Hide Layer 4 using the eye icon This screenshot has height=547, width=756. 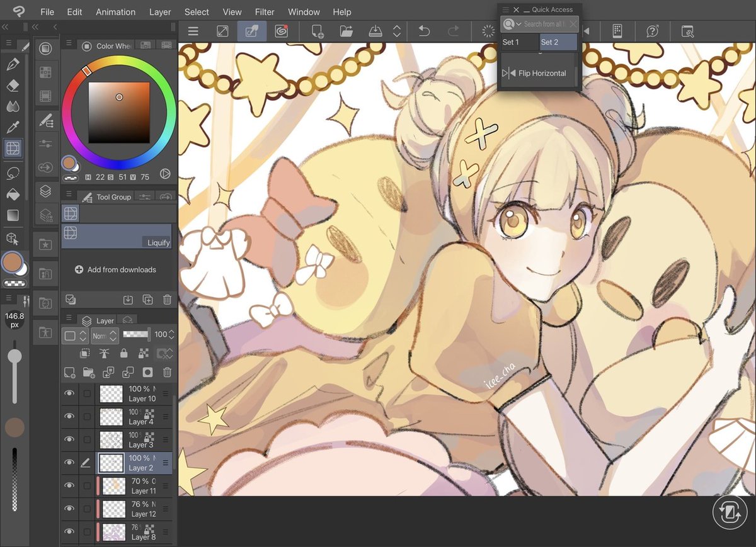pos(69,416)
